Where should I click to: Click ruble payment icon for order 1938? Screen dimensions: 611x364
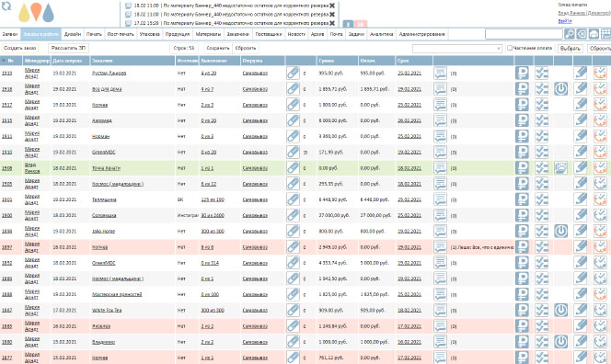522,89
